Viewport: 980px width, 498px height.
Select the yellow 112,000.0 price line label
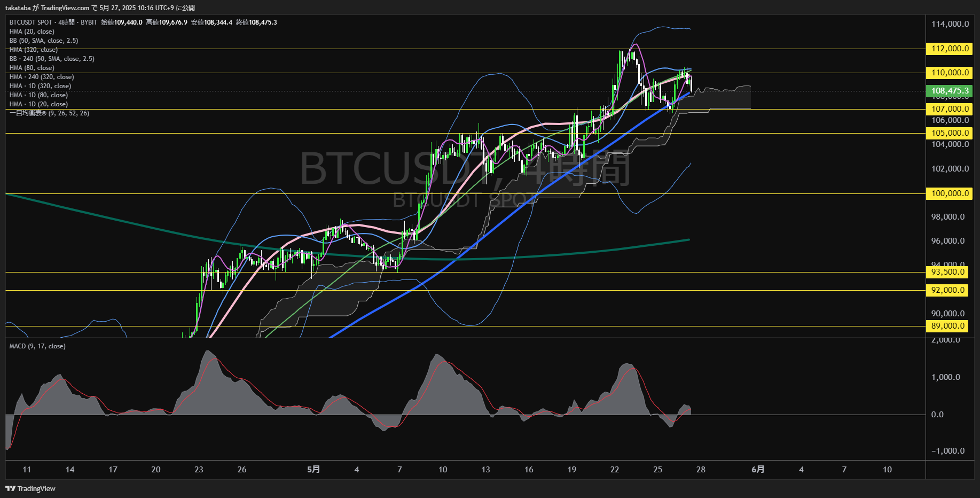(x=950, y=49)
